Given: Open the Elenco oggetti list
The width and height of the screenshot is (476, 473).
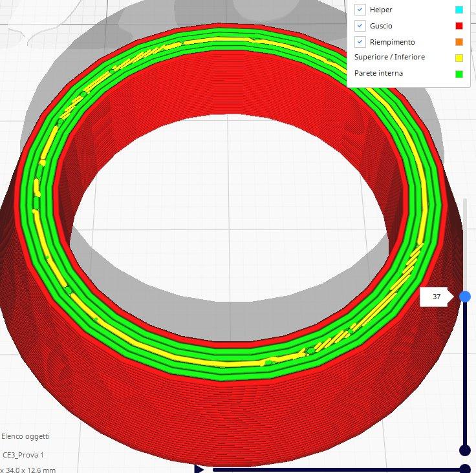Looking at the screenshot, I should point(25,436).
